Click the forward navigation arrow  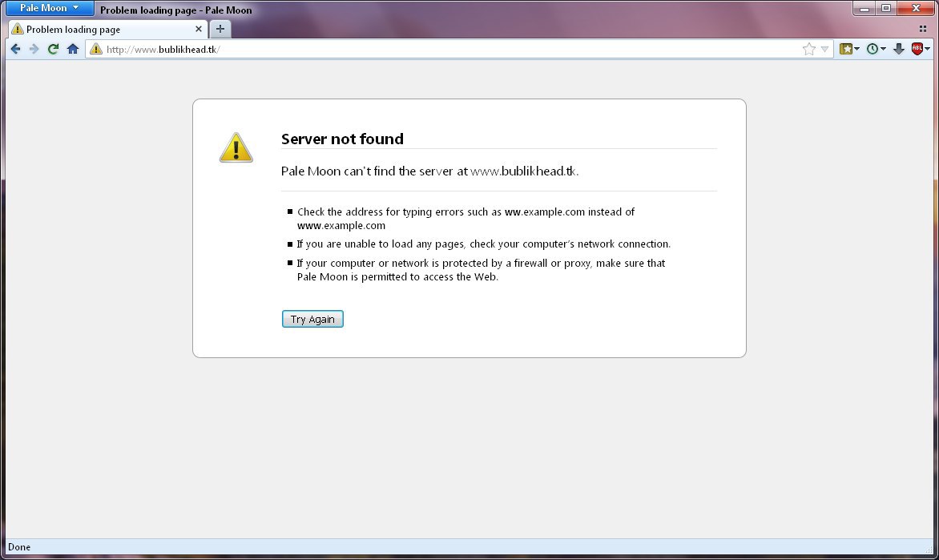(34, 49)
